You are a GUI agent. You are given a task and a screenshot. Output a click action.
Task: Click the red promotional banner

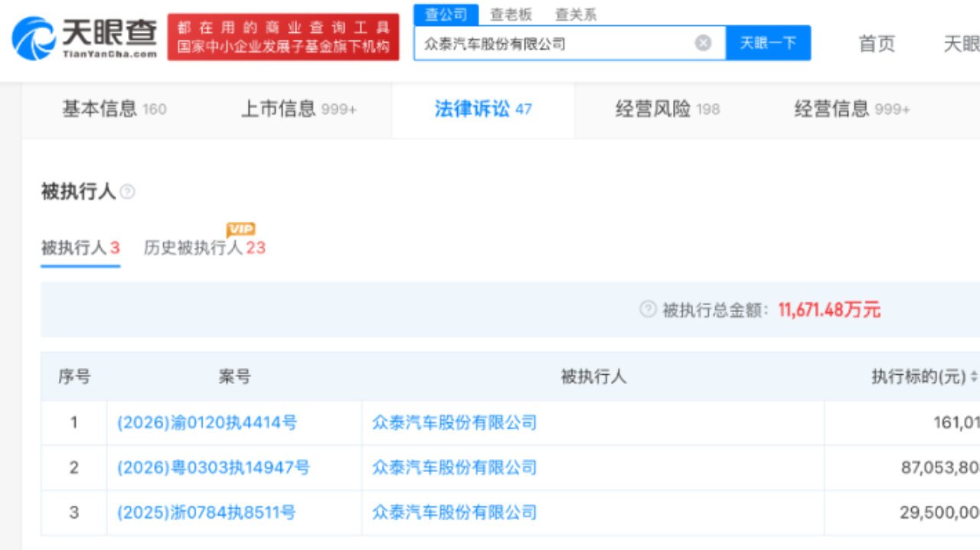(283, 37)
